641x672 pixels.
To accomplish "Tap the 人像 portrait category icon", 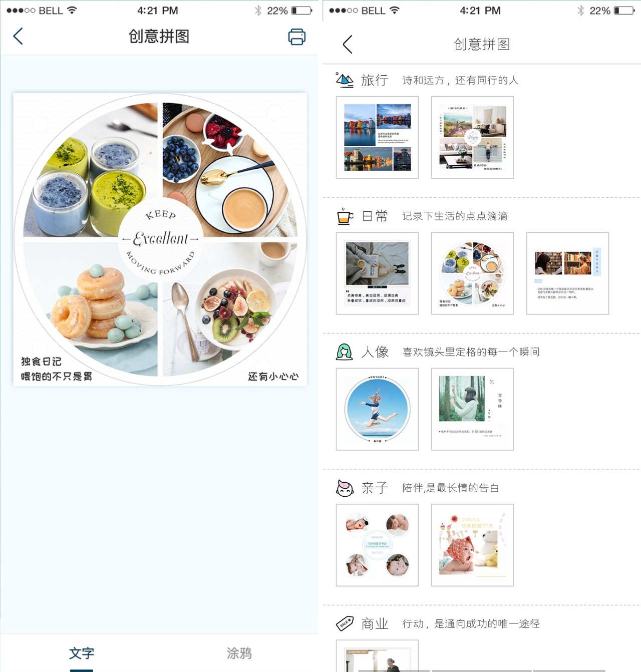I will coord(344,352).
